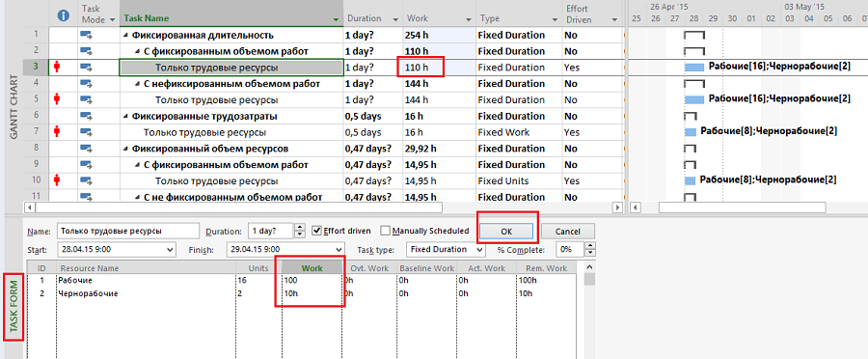Click auto-scheduled task mode icon in row 2

pyautogui.click(x=87, y=51)
